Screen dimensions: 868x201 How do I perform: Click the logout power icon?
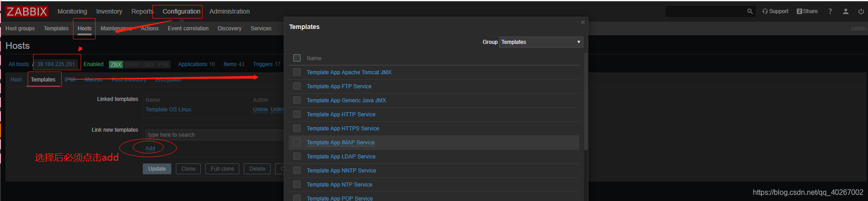click(x=861, y=11)
